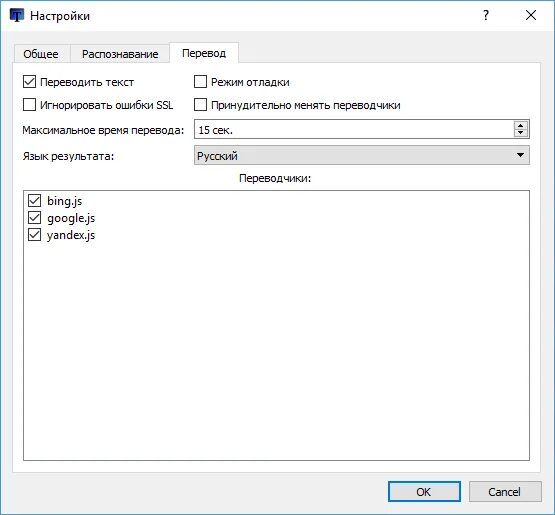The width and height of the screenshot is (555, 515).
Task: Select the Перевод tab
Action: (204, 53)
